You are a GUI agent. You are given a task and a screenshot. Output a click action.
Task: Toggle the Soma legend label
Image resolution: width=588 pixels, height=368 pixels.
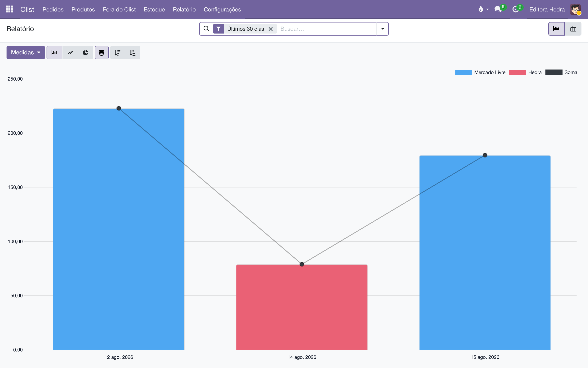point(571,72)
